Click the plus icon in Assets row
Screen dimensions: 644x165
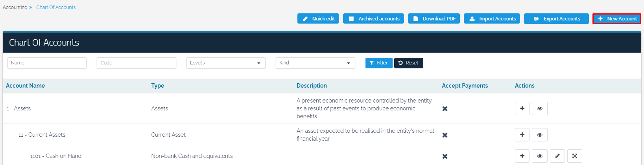(x=522, y=108)
